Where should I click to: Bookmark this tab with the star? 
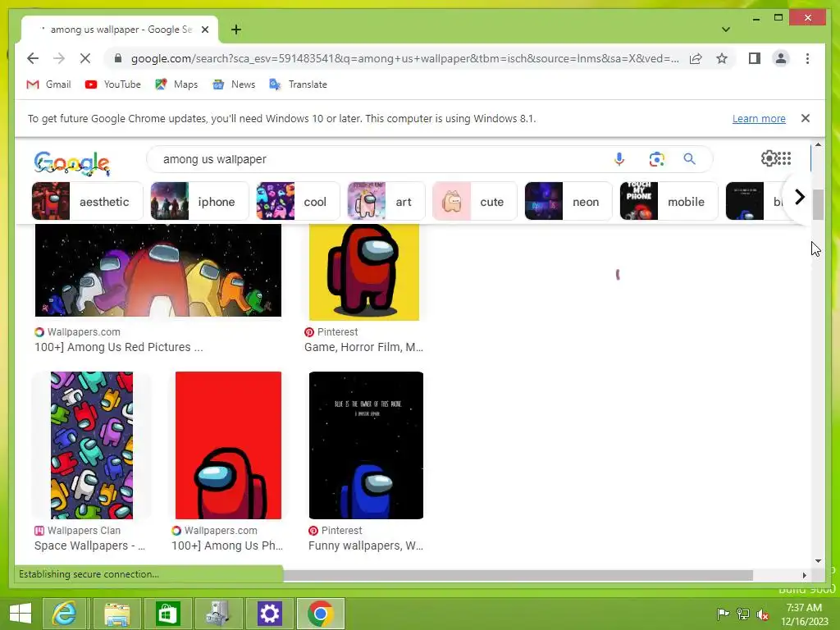pos(722,58)
